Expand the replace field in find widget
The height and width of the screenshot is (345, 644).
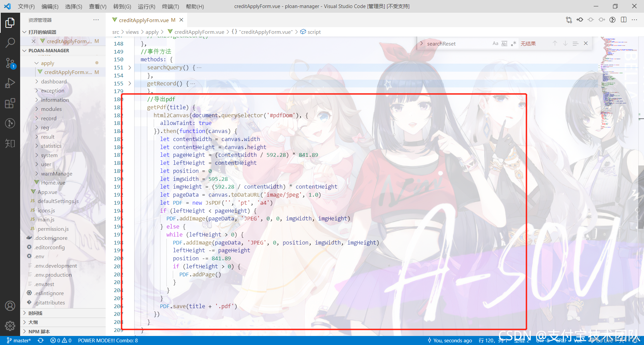(x=421, y=44)
